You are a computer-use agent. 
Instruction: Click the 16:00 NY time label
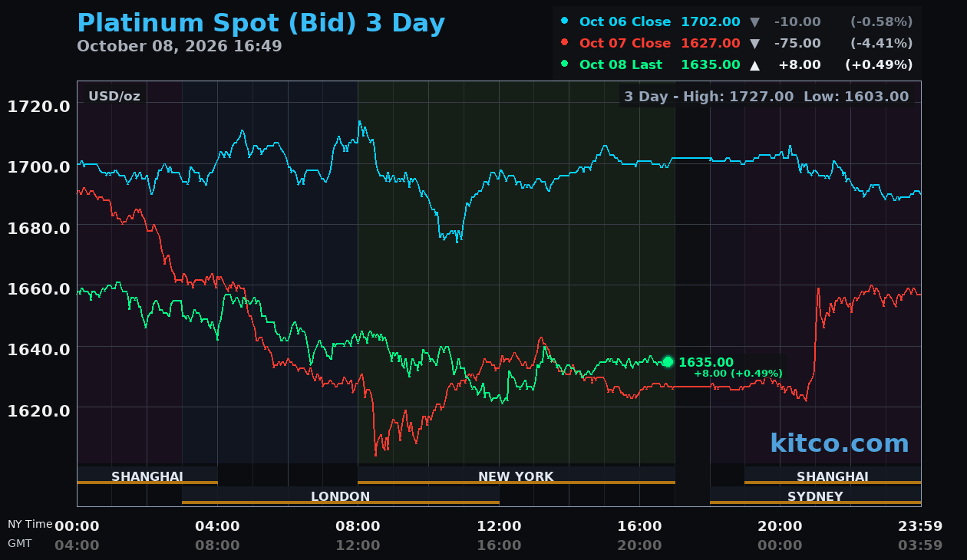point(639,526)
